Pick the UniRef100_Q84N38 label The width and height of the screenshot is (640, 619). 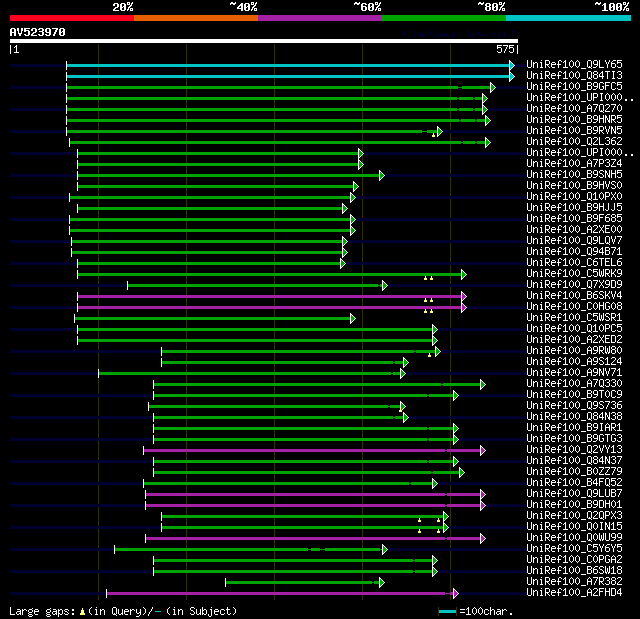574,417
